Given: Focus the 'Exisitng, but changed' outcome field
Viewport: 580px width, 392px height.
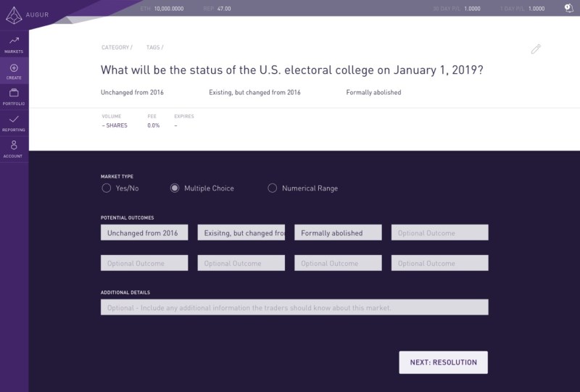Looking at the screenshot, I should point(241,233).
